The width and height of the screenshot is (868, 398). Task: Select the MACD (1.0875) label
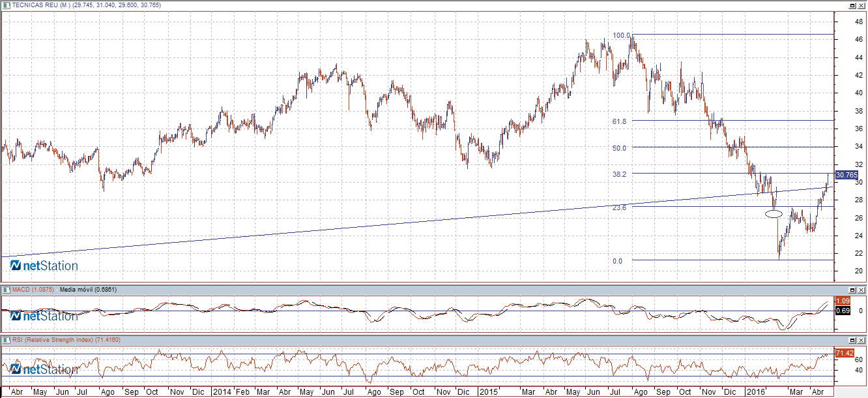[x=33, y=289]
